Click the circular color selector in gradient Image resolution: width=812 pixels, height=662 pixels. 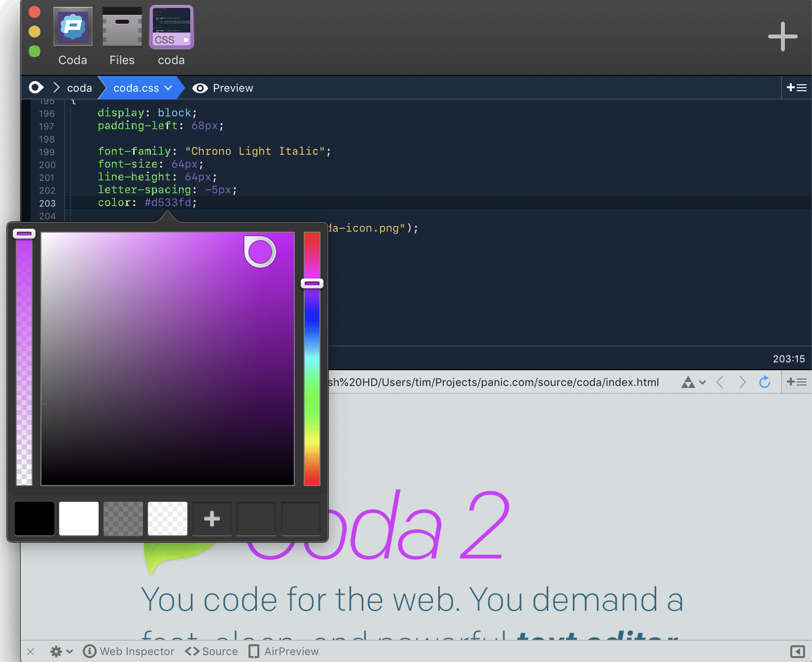coord(260,252)
